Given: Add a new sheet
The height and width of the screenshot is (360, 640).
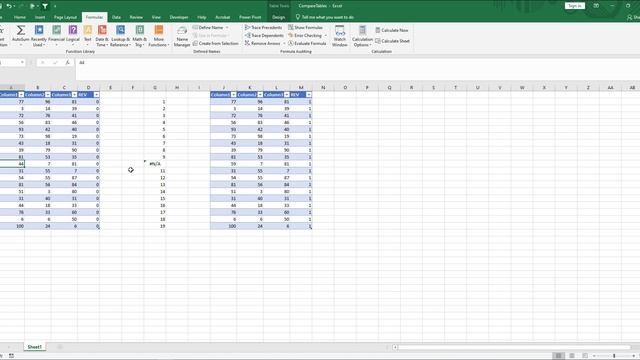Looking at the screenshot, I should pyautogui.click(x=60, y=347).
